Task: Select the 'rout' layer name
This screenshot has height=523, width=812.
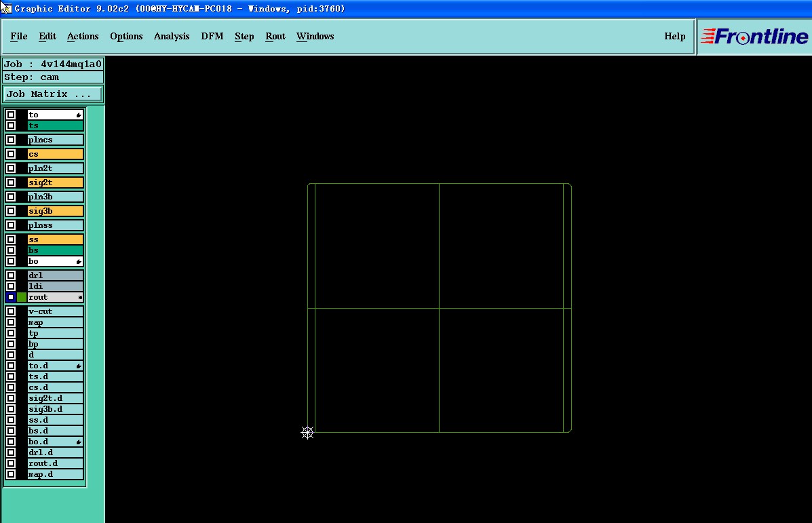Action: 56,297
